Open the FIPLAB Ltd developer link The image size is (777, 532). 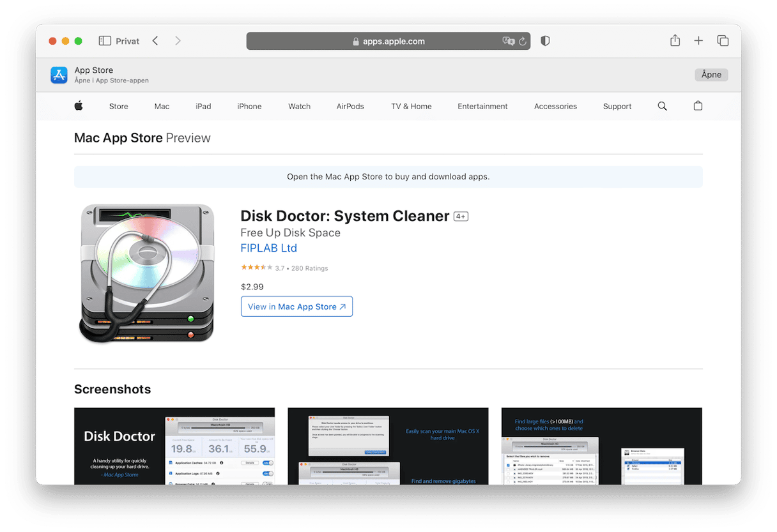click(269, 248)
